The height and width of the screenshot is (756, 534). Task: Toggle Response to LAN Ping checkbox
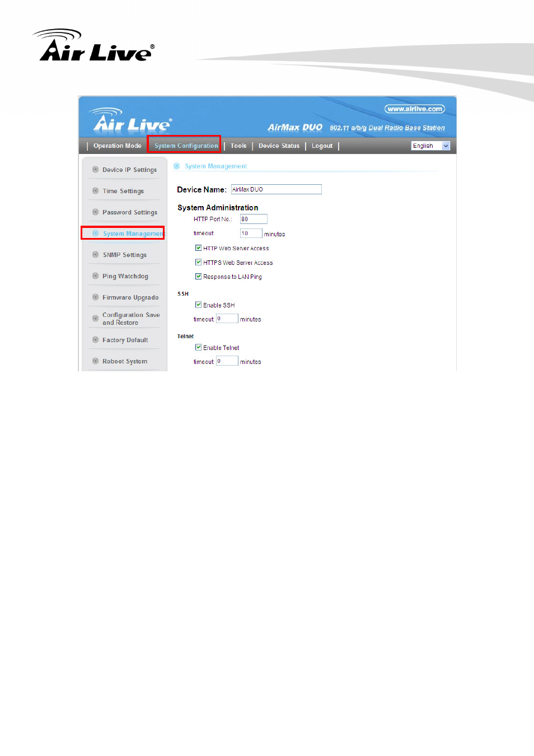[198, 276]
